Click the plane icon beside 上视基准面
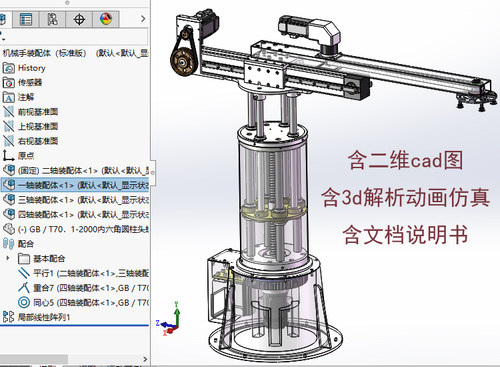 [9, 126]
